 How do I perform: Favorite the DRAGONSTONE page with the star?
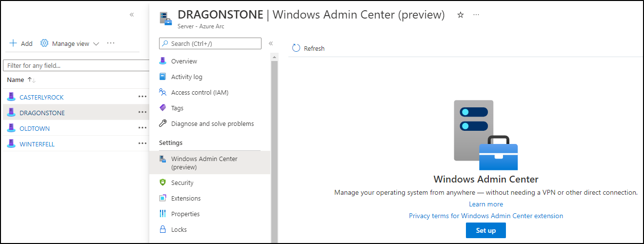tap(460, 15)
